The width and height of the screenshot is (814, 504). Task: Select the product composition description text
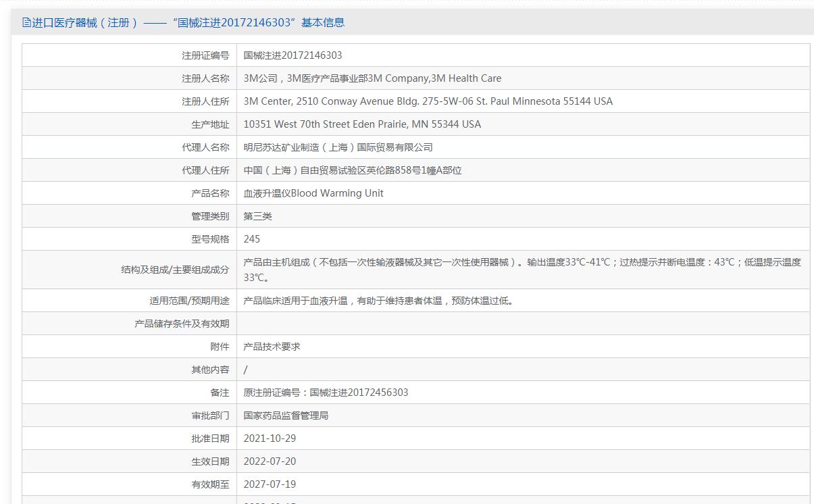(522, 270)
